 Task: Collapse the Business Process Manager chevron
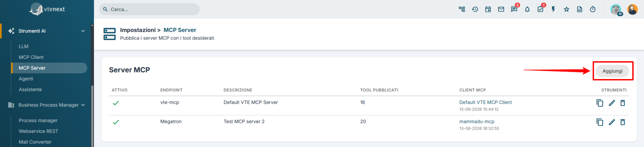click(83, 105)
